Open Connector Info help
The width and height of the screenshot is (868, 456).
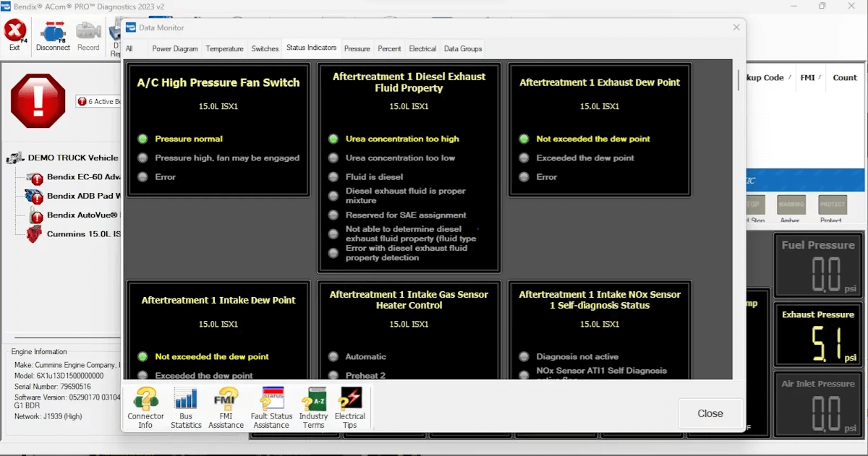[145, 408]
